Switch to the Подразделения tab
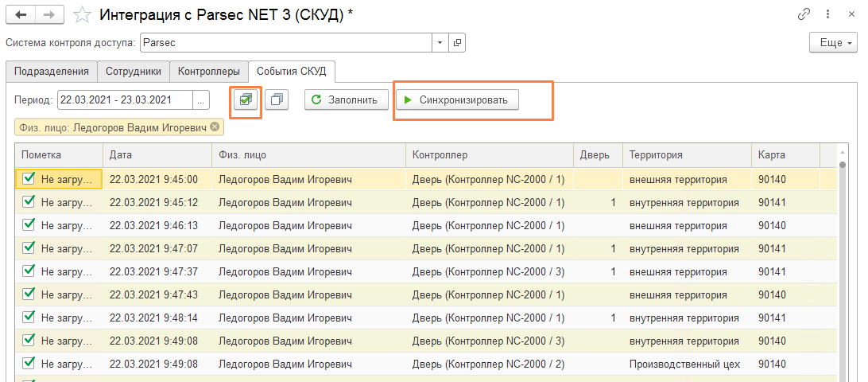The height and width of the screenshot is (382, 868). [52, 71]
